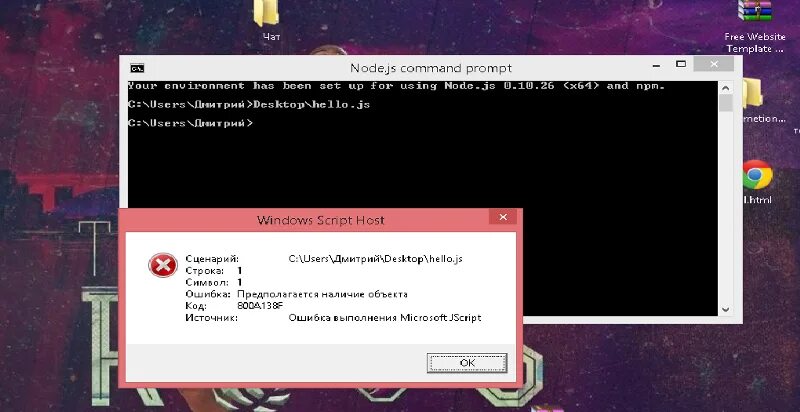The height and width of the screenshot is (412, 800).
Task: Click the hello.js script path in the dialog
Action: point(376,259)
